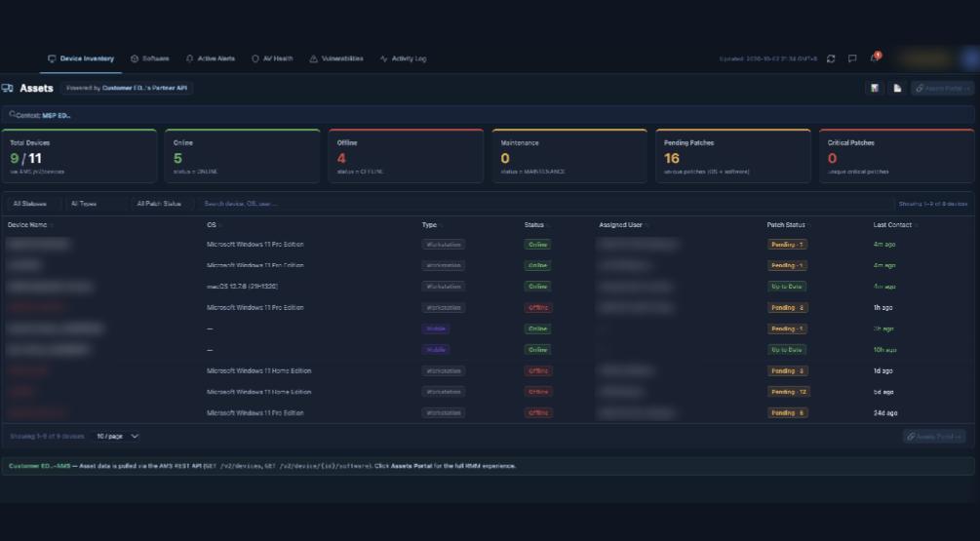Click the Active Alerts bell icon
Screen dimensions: 980x541
189,58
